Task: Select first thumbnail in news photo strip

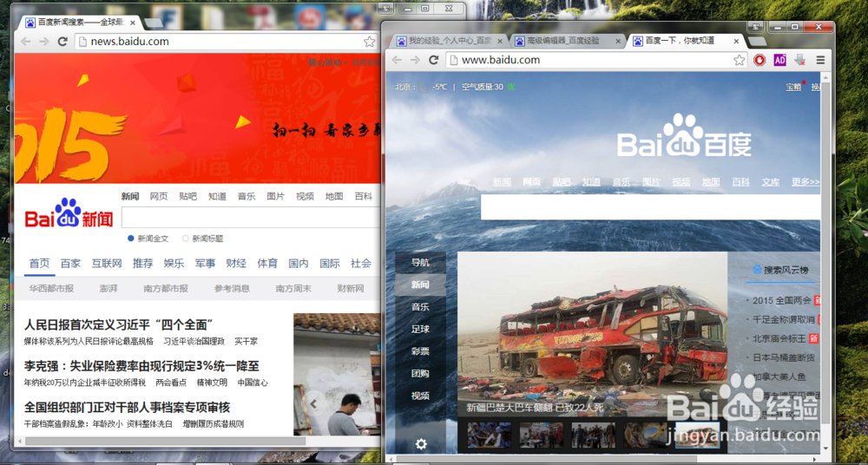Action: (x=489, y=435)
